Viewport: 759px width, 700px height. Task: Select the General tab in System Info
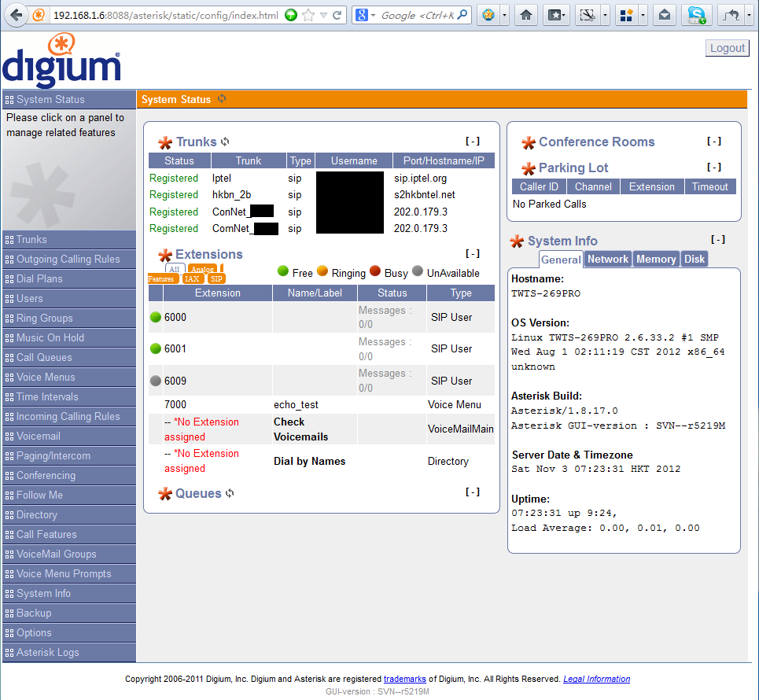tap(561, 260)
